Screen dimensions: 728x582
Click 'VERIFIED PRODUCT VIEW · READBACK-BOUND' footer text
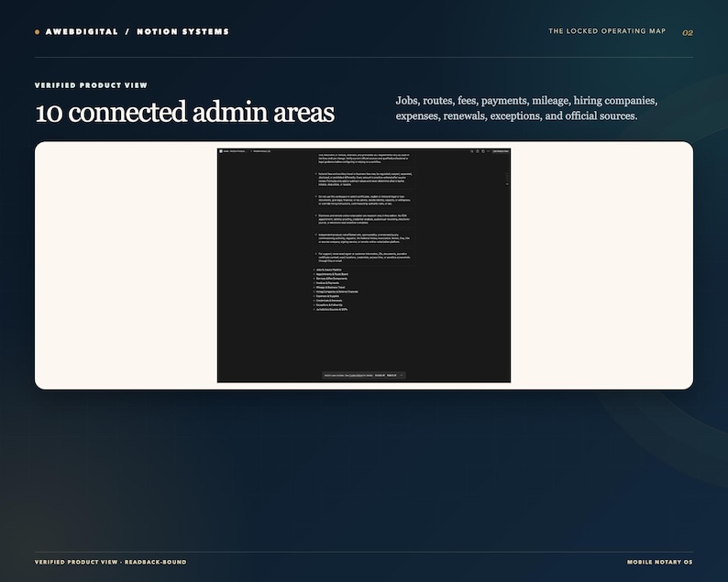[111, 562]
